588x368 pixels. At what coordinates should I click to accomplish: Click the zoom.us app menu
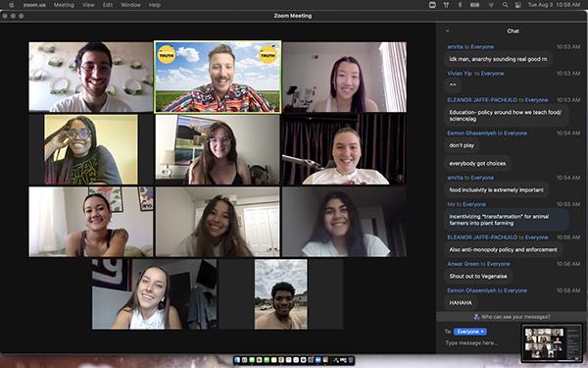[34, 5]
